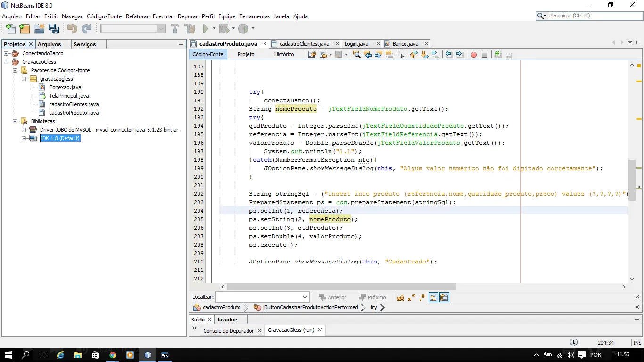
Task: Toggle the Wrap Around search option
Action: 444,297
